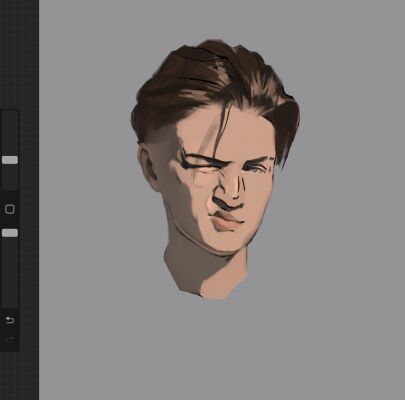Click the brush opacity slider handle
This screenshot has height=400, width=405.
coord(10,233)
